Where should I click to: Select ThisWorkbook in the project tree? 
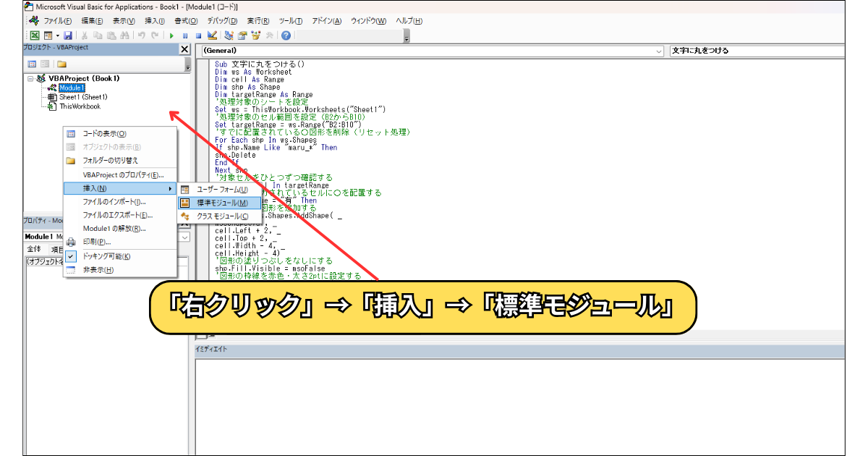(x=80, y=106)
